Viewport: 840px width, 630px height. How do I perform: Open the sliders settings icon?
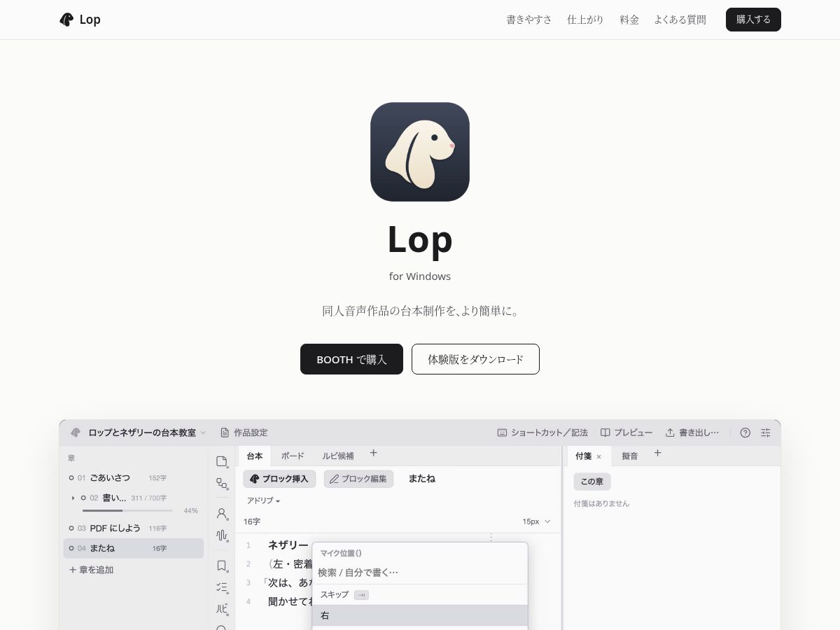(x=766, y=433)
